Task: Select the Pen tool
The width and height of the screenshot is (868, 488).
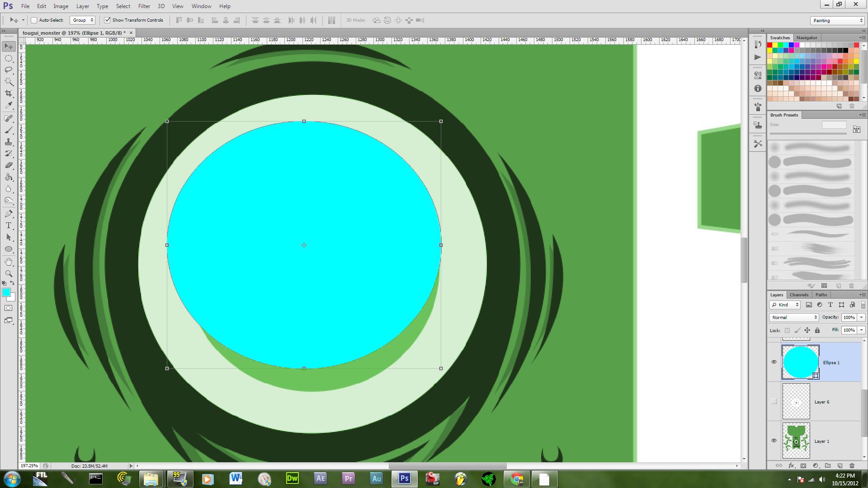Action: tap(9, 214)
